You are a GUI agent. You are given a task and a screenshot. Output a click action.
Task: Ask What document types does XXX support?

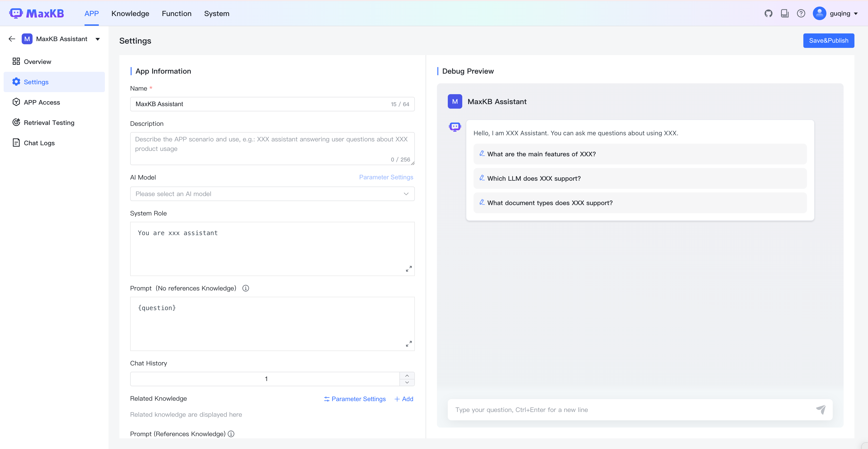tap(640, 203)
